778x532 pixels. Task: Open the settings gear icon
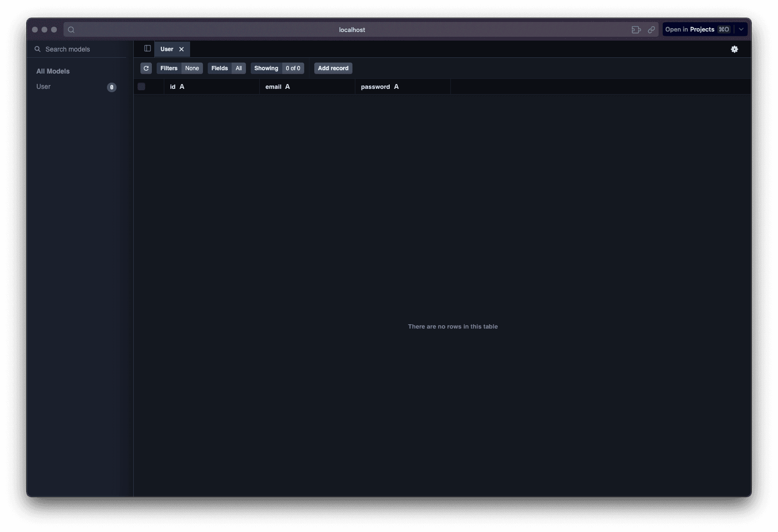[x=735, y=49]
